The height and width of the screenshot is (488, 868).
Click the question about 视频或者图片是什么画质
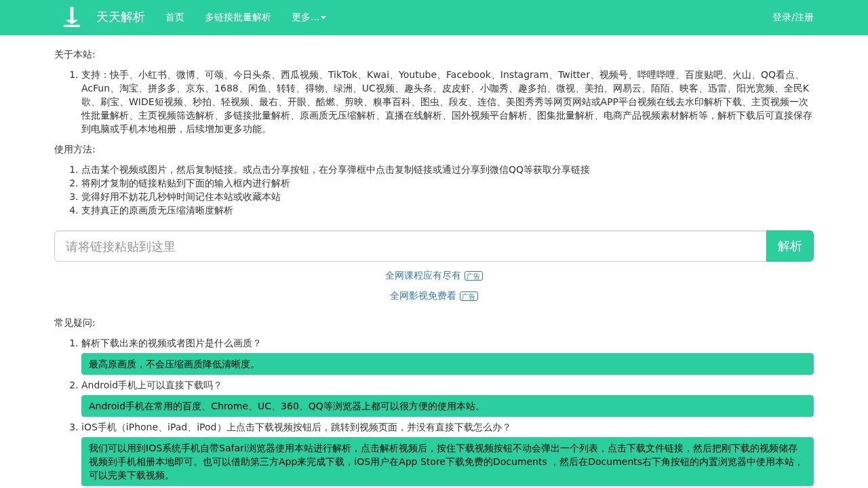pyautogui.click(x=171, y=343)
